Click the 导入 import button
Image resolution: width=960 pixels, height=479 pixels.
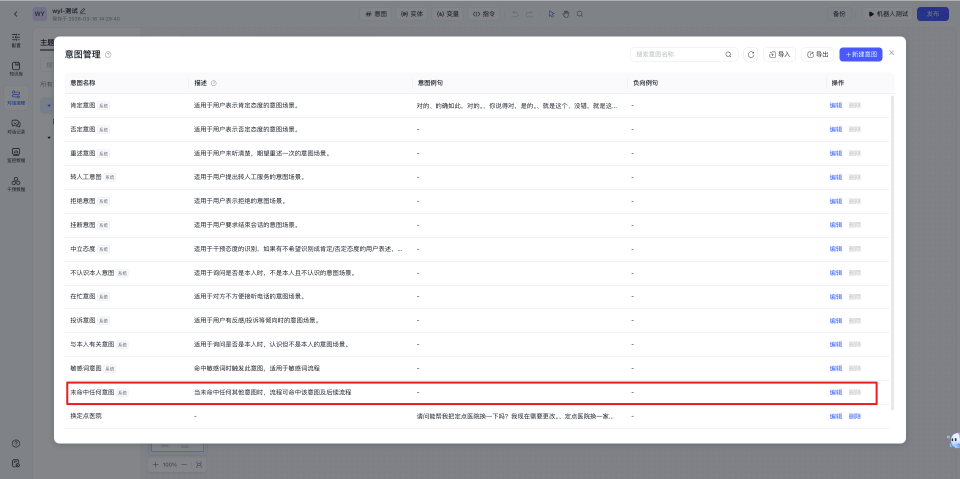779,54
